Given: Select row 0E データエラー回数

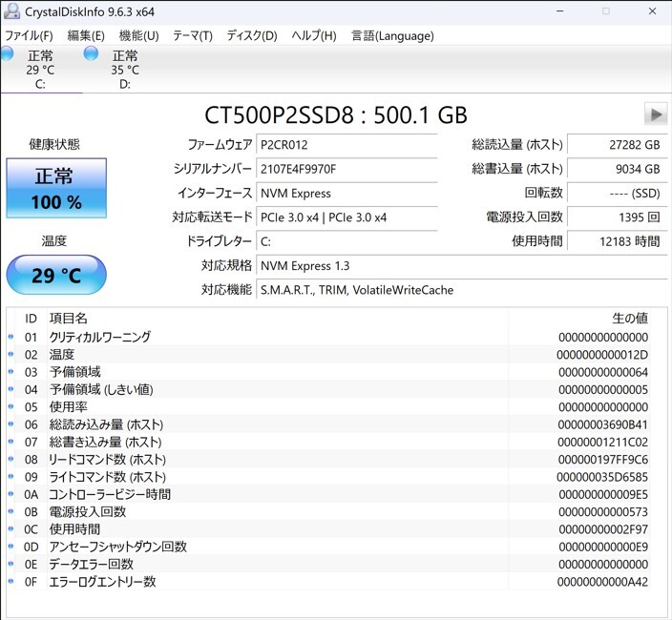Looking at the screenshot, I should 328,565.
